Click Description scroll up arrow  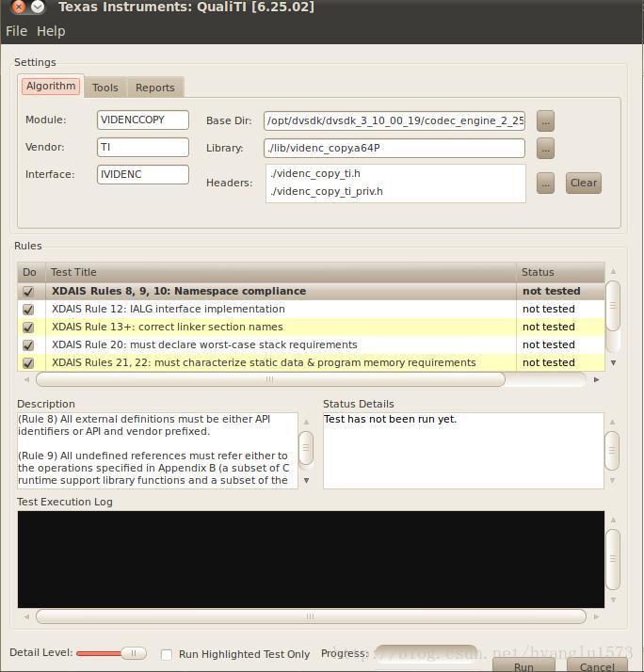coord(306,423)
